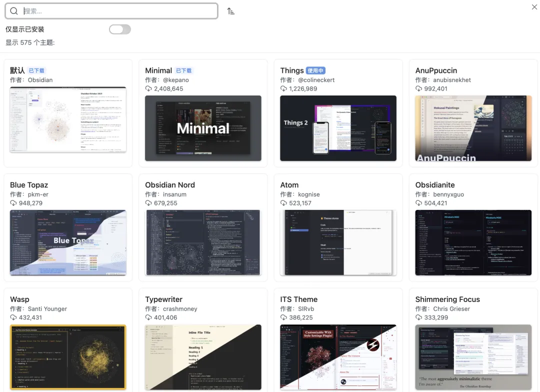Click author name Chris Grieser

tap(451, 308)
